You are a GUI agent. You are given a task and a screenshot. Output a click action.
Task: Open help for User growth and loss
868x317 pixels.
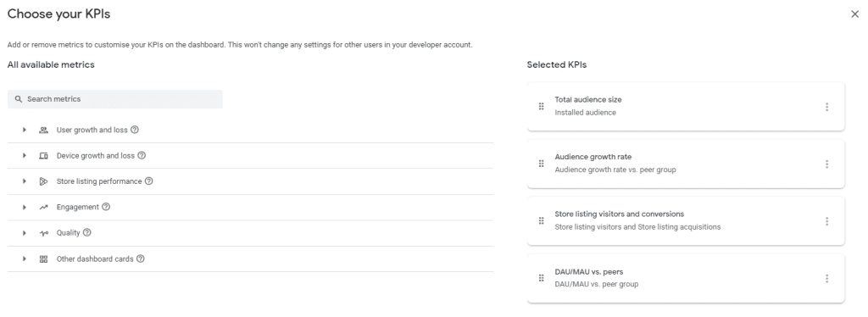pos(135,130)
